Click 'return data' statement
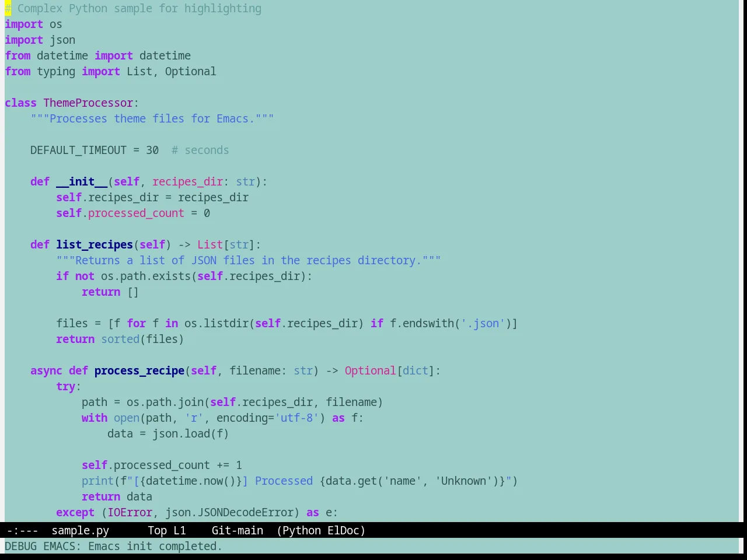The height and width of the screenshot is (560, 747). pyautogui.click(x=117, y=497)
